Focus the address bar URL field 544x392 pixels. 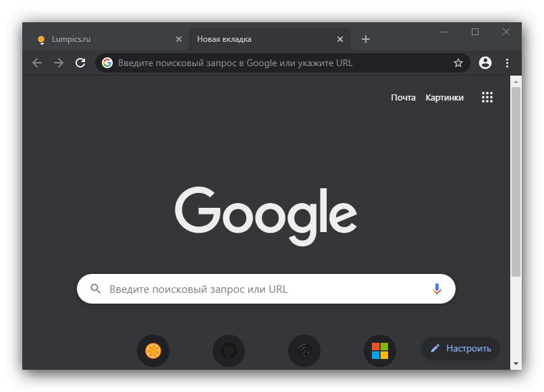(x=283, y=63)
